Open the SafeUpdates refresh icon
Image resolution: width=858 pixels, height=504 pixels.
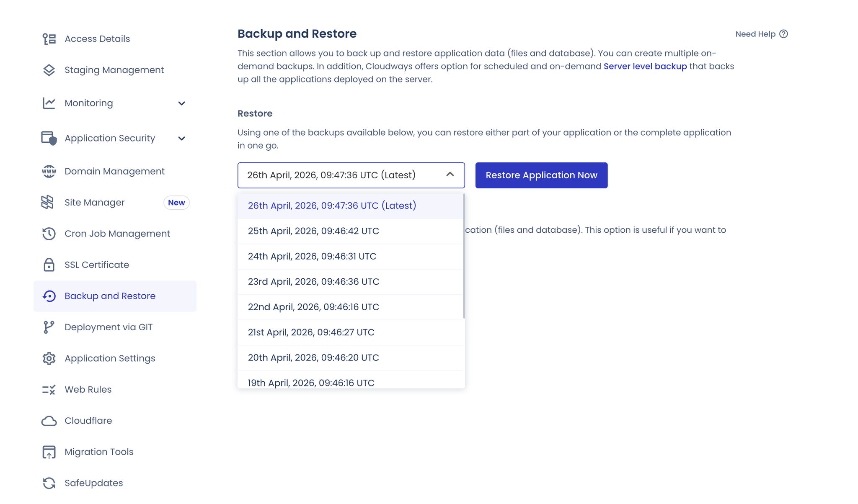point(49,483)
